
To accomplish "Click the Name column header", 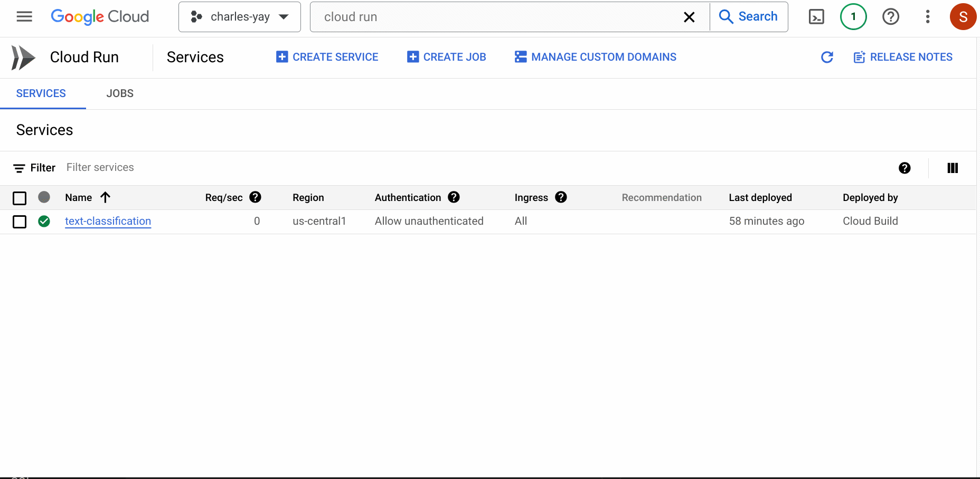I will tap(79, 198).
